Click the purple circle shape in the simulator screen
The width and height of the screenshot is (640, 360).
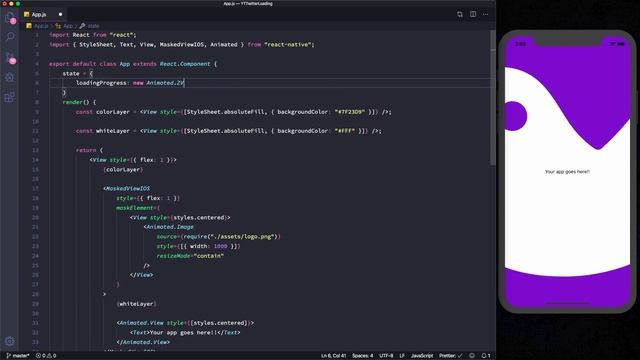click(x=516, y=116)
